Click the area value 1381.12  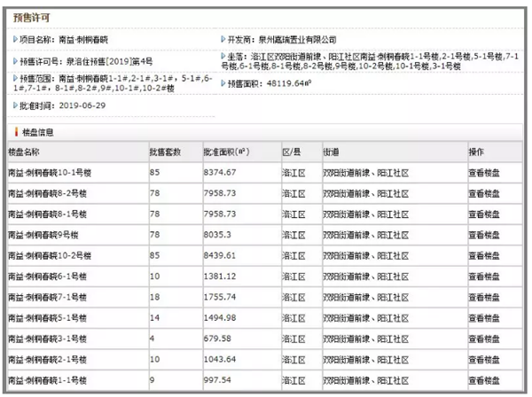click(x=220, y=276)
